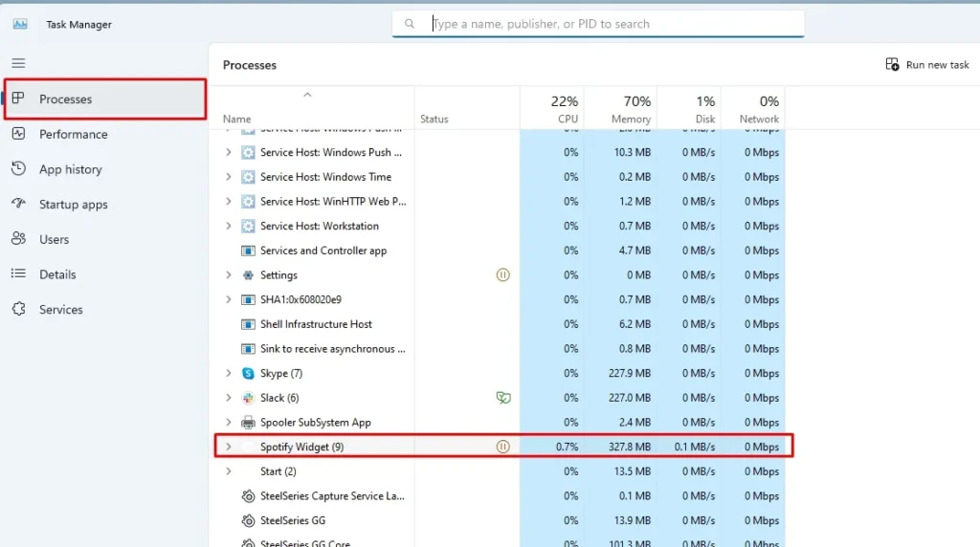The width and height of the screenshot is (980, 547).
Task: Expand the Settings process group
Action: click(228, 274)
